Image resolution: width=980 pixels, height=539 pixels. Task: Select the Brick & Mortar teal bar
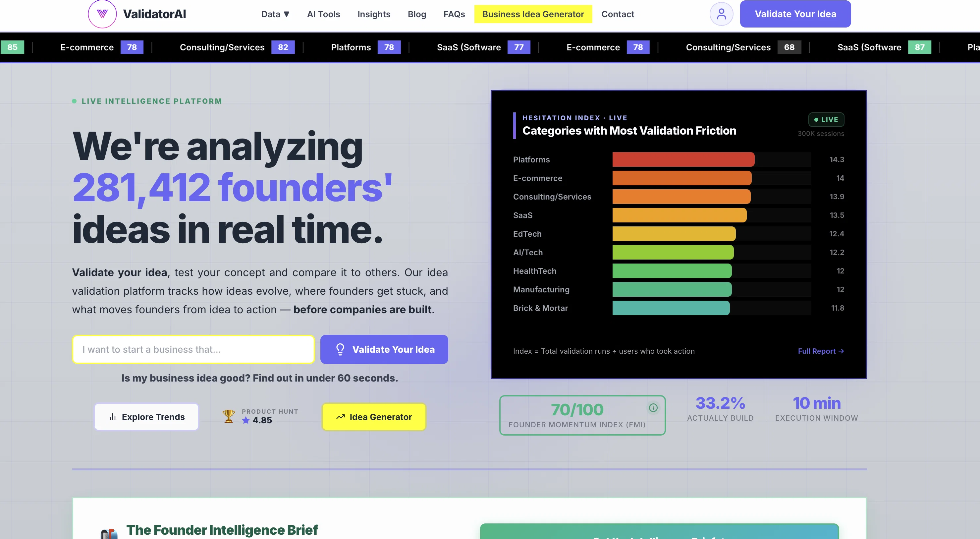point(671,308)
